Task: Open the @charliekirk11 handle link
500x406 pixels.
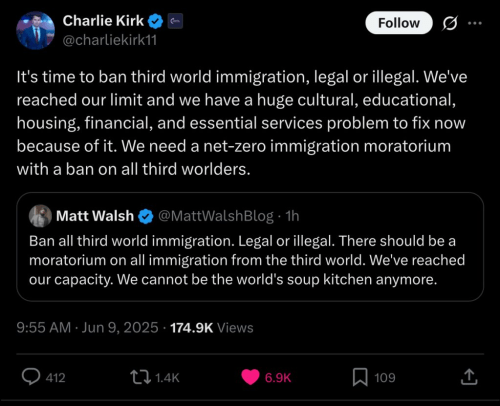Action: 110,40
